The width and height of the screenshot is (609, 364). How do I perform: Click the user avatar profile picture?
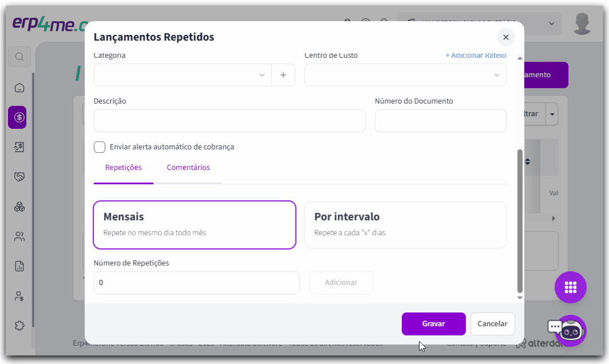(x=582, y=23)
